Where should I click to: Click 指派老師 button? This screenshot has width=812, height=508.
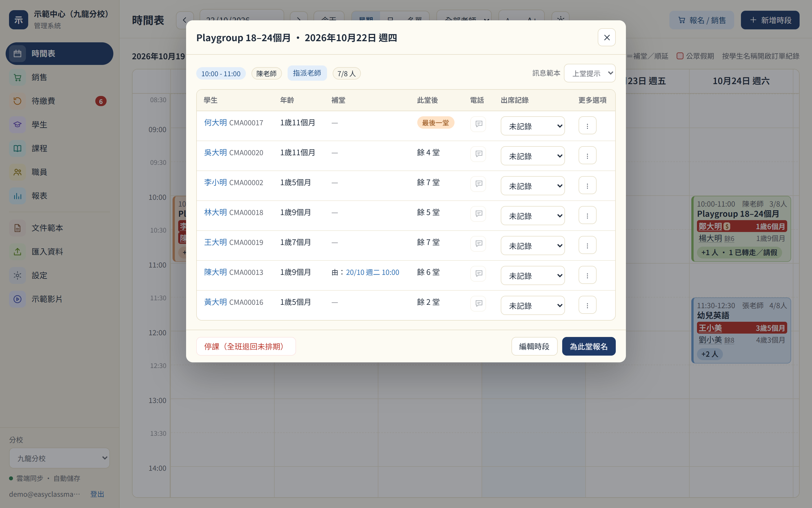click(307, 73)
